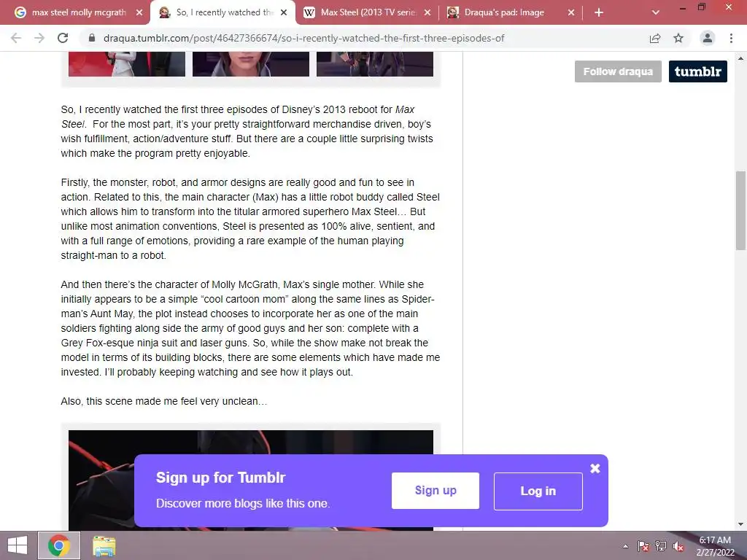Image resolution: width=747 pixels, height=560 pixels.
Task: Open File Explorer from the taskbar
Action: (x=104, y=545)
